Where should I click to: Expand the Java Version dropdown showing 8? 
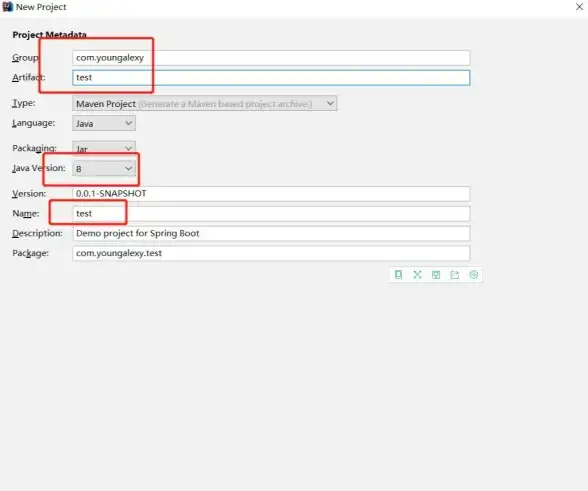pos(104,169)
